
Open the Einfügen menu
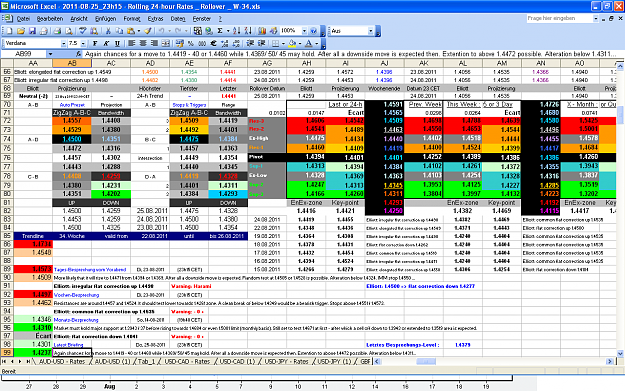[x=106, y=19]
